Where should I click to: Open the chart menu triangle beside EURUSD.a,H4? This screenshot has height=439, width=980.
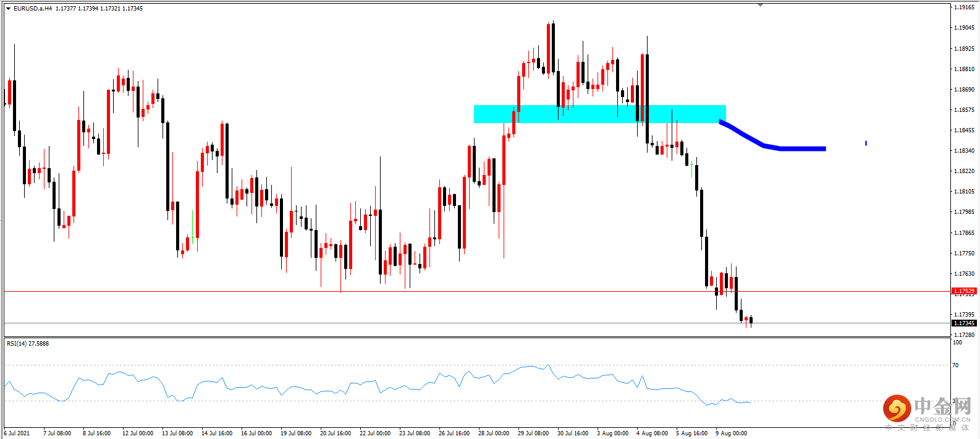click(x=8, y=9)
